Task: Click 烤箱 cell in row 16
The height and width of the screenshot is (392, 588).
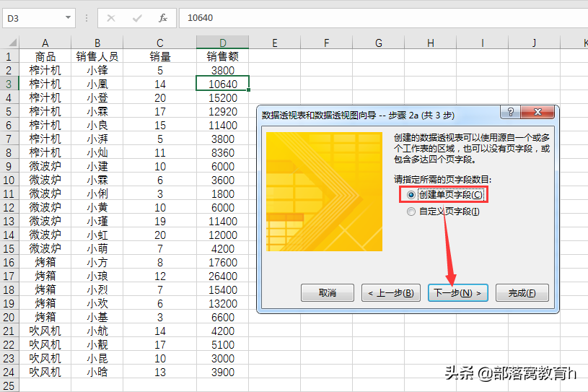Action: point(45,262)
